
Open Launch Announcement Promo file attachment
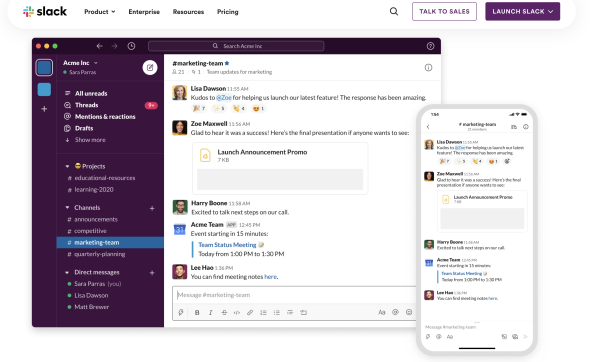(x=280, y=168)
